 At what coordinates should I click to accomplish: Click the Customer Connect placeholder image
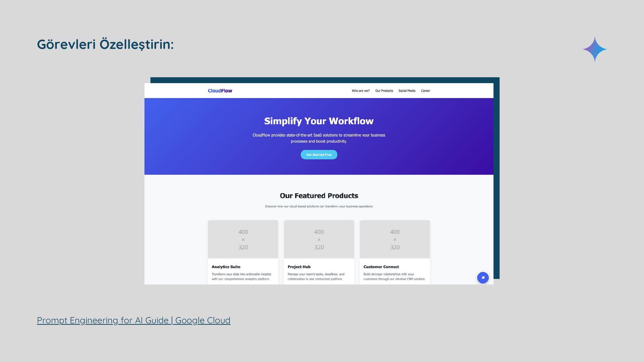(x=394, y=239)
